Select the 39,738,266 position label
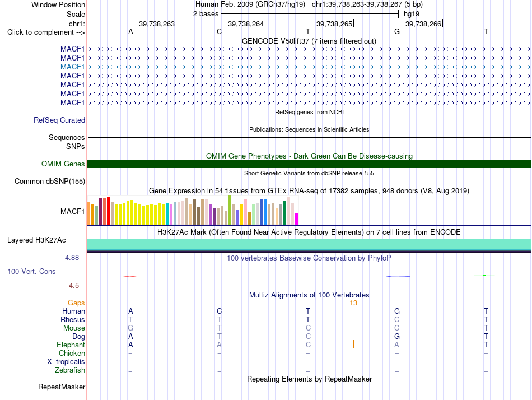 coord(423,24)
